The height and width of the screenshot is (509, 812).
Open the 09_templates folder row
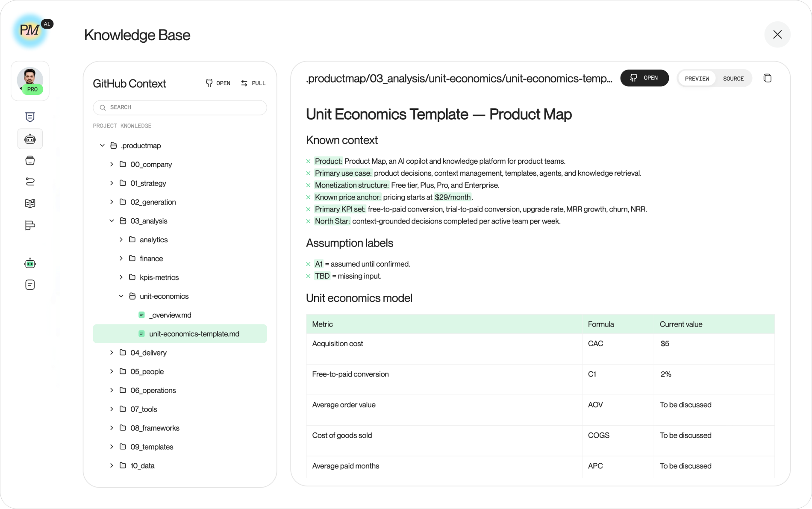[x=180, y=447]
